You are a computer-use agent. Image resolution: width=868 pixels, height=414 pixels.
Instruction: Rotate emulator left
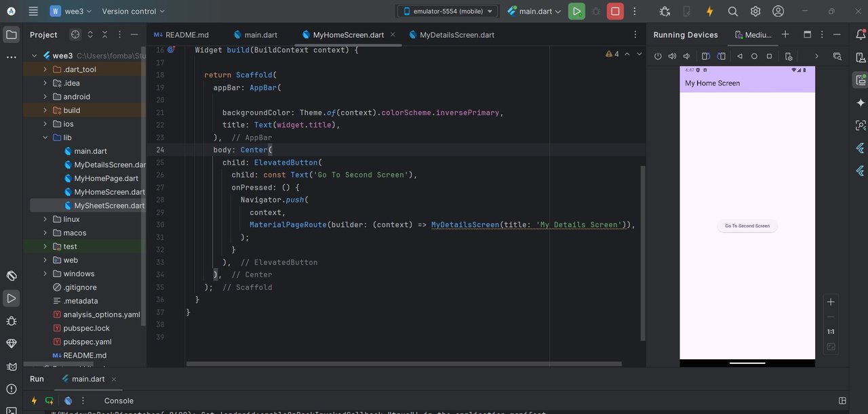pyautogui.click(x=706, y=56)
